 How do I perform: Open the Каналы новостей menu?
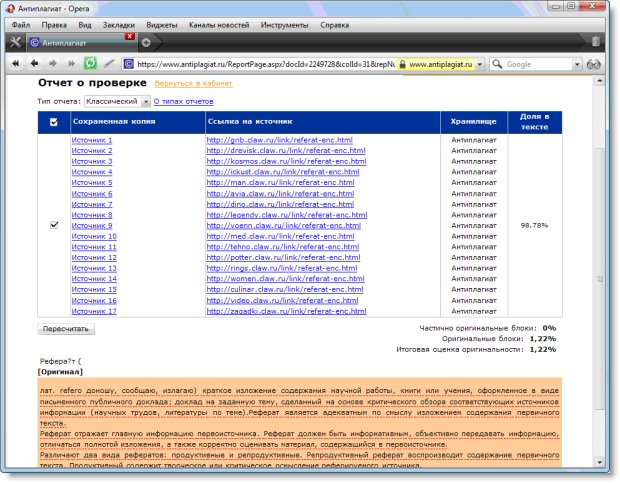point(219,25)
